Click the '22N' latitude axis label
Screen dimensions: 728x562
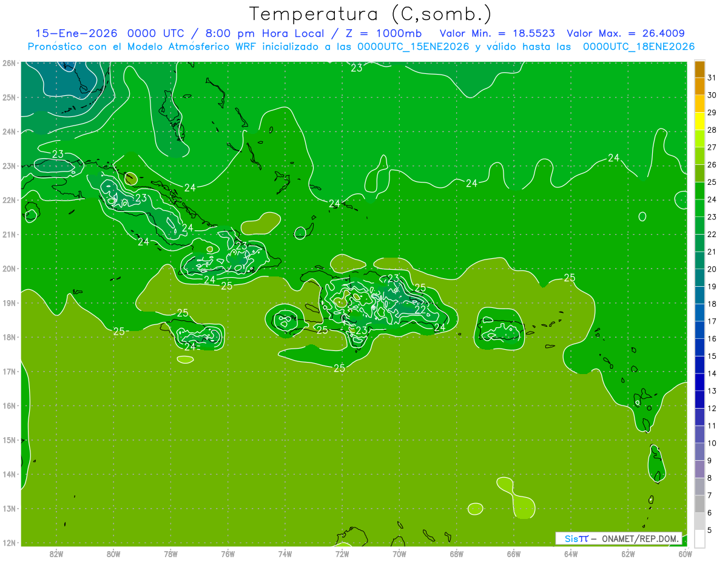click(x=8, y=200)
